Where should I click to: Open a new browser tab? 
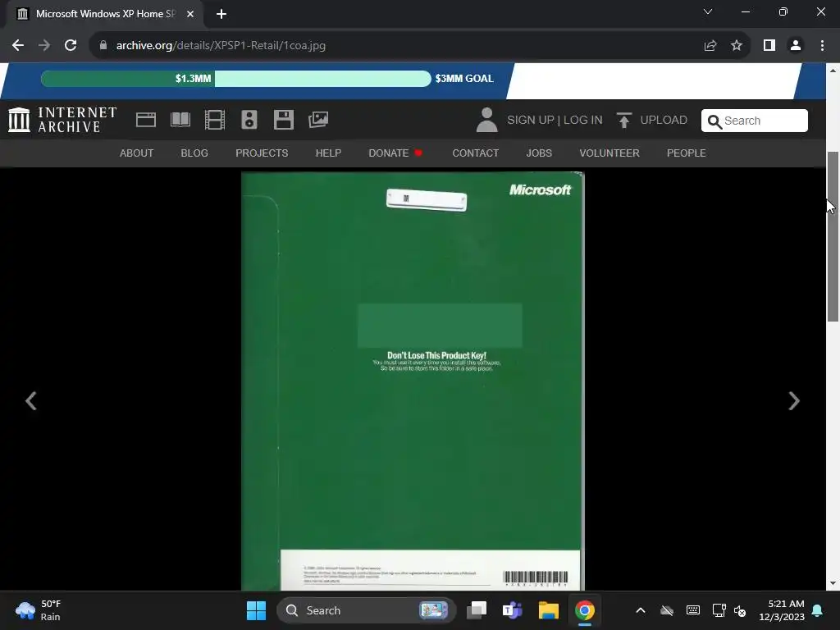click(221, 14)
